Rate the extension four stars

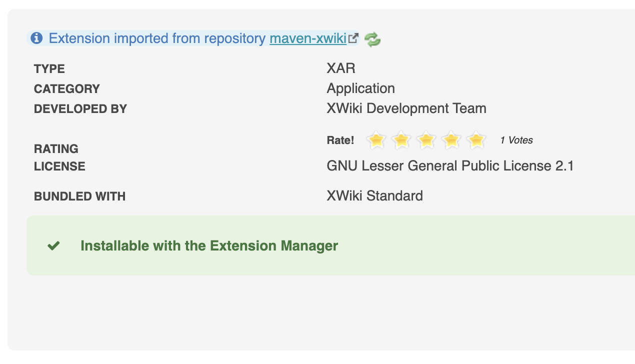[x=451, y=140]
